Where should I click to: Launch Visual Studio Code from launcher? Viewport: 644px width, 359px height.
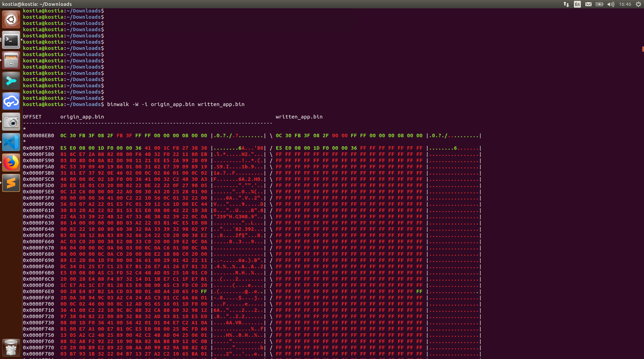coord(11,142)
